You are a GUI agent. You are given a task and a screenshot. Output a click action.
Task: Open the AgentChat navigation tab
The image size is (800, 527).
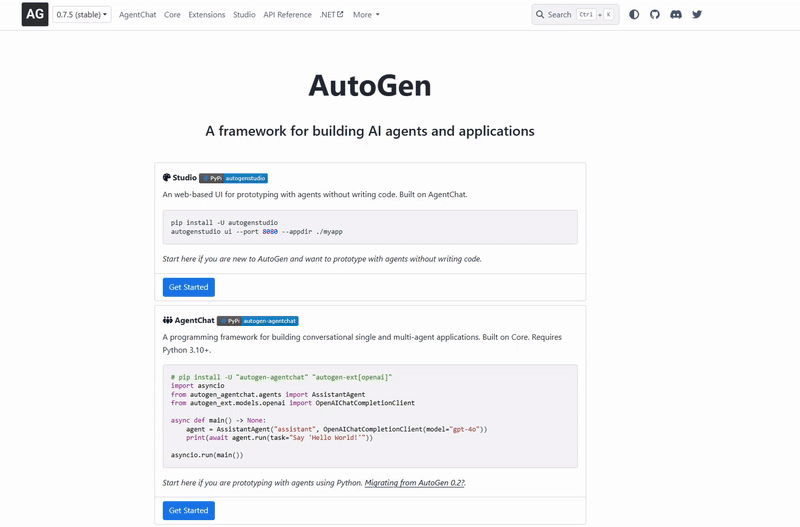pyautogui.click(x=137, y=15)
